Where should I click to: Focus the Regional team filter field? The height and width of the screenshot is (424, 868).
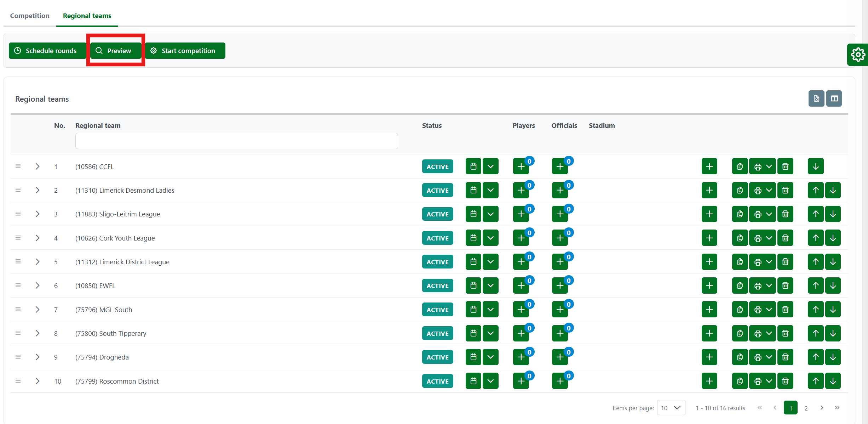pos(236,141)
